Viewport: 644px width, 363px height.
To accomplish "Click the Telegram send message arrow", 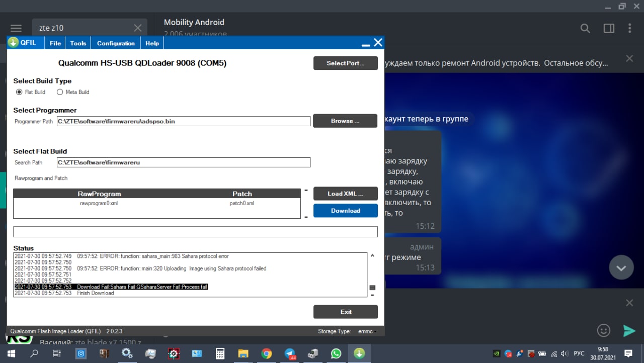I will tap(629, 330).
